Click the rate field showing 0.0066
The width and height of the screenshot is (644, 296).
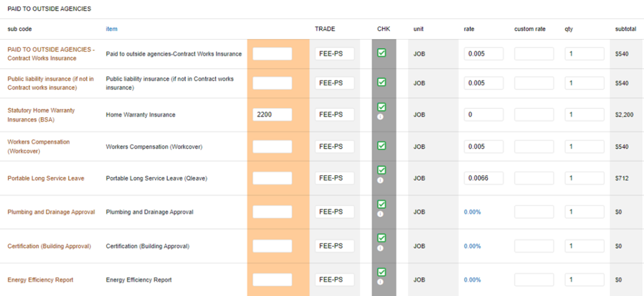point(484,178)
